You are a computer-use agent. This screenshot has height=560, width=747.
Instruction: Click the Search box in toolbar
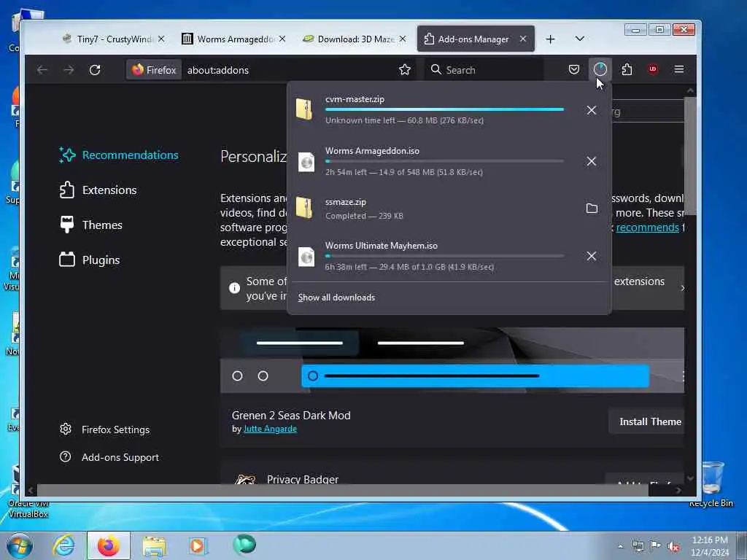point(484,70)
